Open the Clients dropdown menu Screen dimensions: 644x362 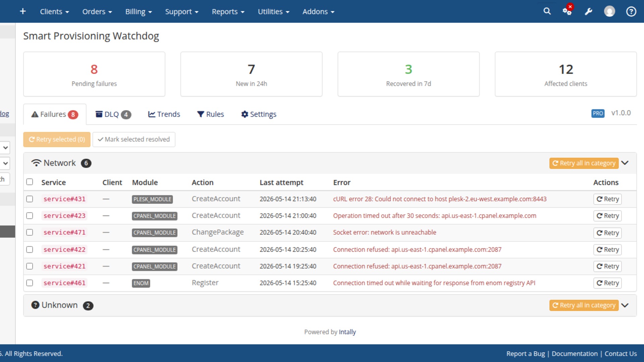click(x=54, y=11)
